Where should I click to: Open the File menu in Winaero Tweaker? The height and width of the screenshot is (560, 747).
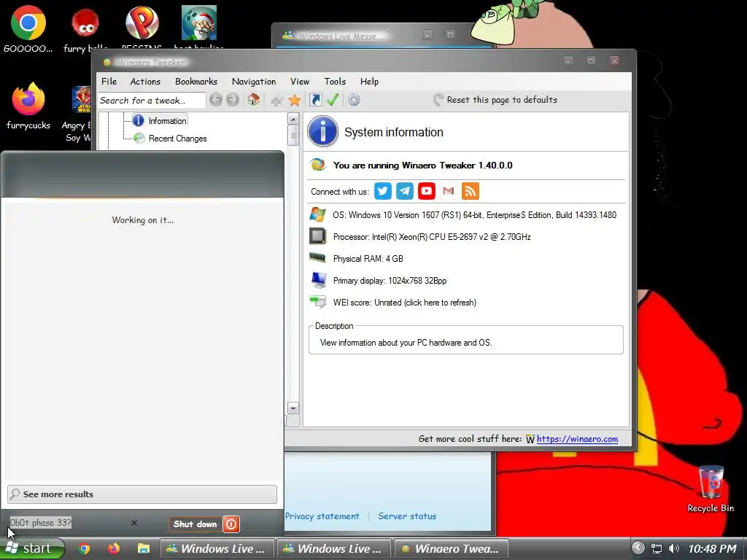109,82
